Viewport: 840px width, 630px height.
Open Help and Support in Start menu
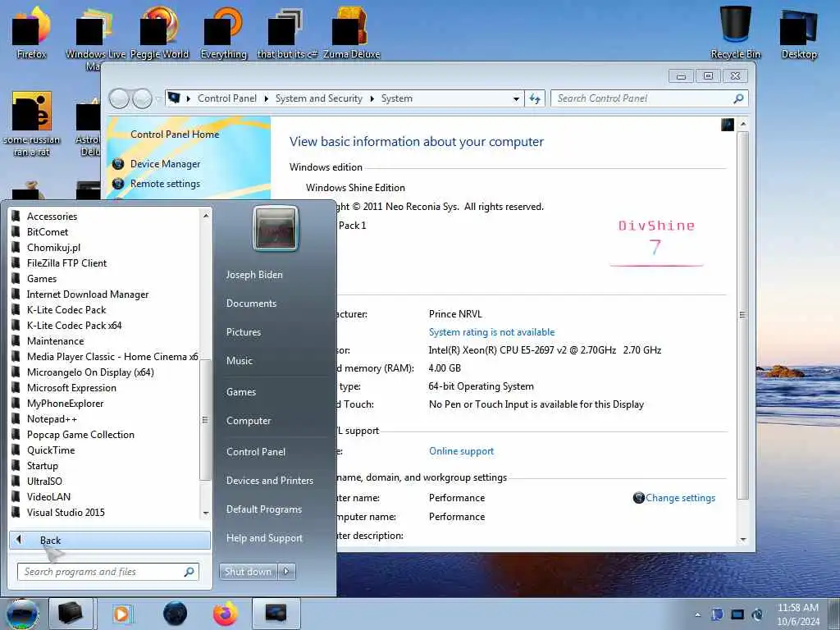[265, 538]
